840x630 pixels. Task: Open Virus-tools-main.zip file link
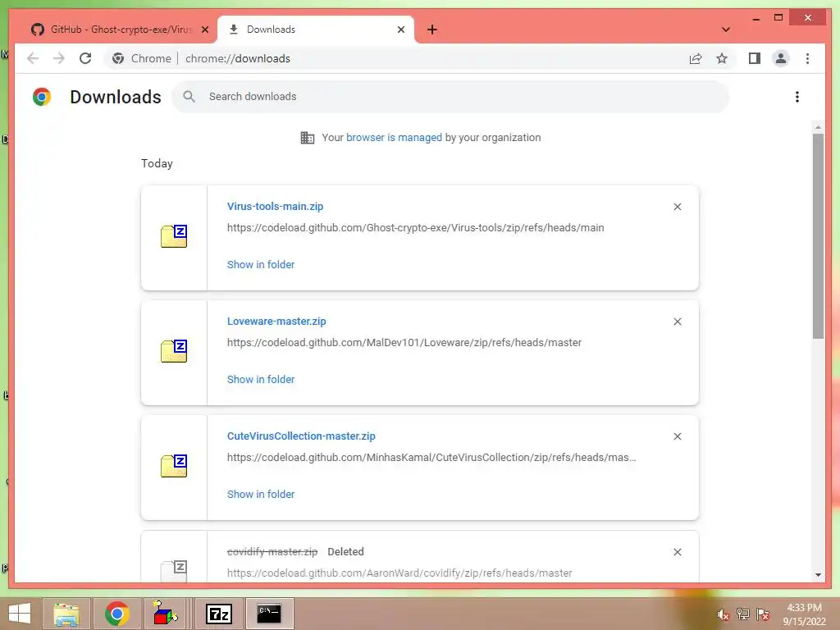click(x=275, y=206)
